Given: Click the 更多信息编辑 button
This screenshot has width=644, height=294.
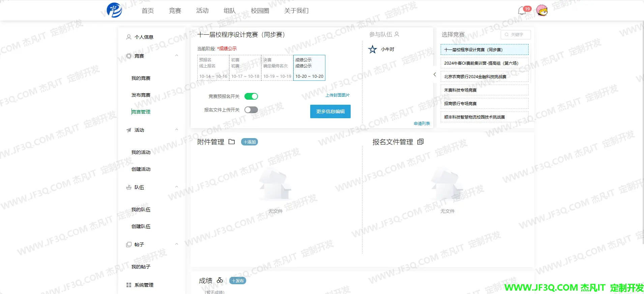Looking at the screenshot, I should 330,111.
